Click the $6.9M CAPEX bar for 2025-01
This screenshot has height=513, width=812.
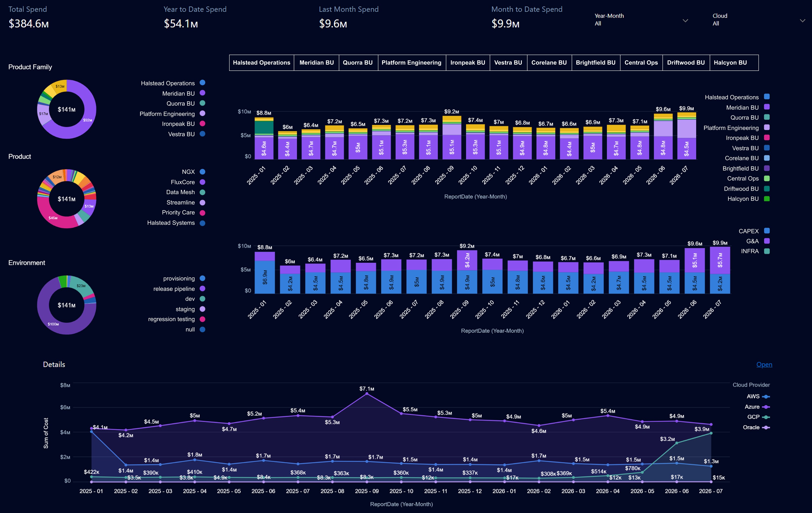265,277
